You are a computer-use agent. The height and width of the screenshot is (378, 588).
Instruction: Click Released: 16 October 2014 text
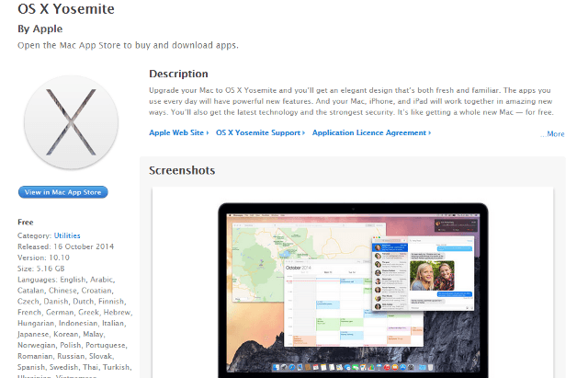point(65,246)
